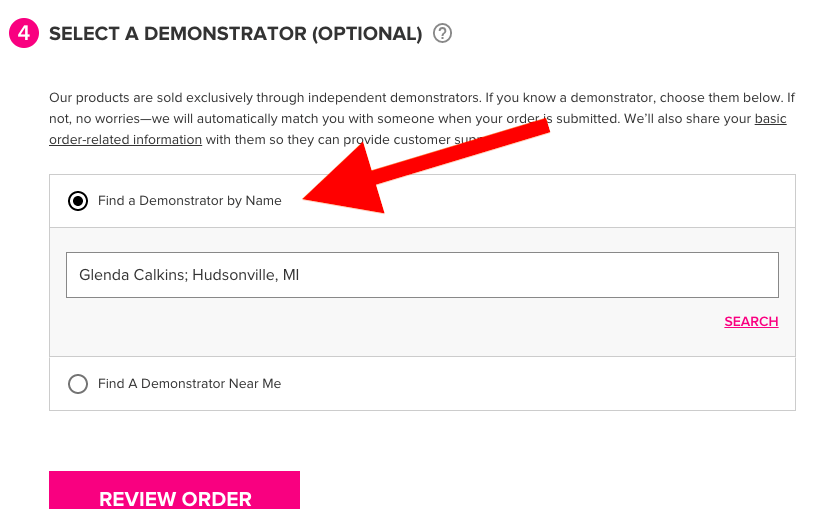Open the 'order-related information' link

tap(125, 139)
